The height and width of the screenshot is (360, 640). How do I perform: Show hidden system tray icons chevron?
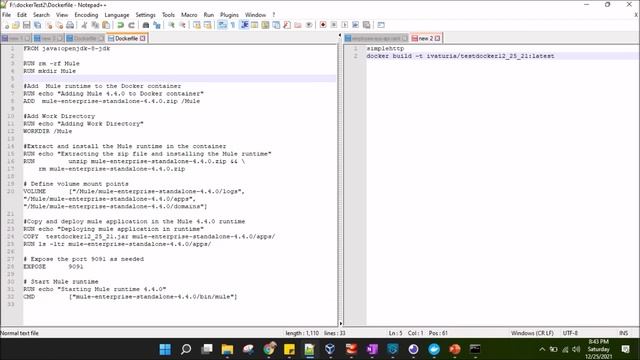click(x=542, y=349)
